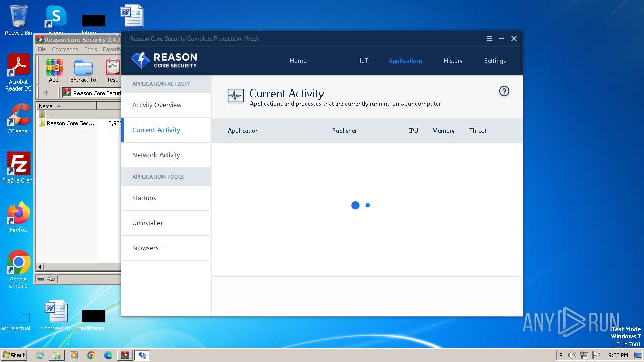Image resolution: width=644 pixels, height=362 pixels.
Task: Switch to Reason Core Security taskbar button
Action: 142,355
